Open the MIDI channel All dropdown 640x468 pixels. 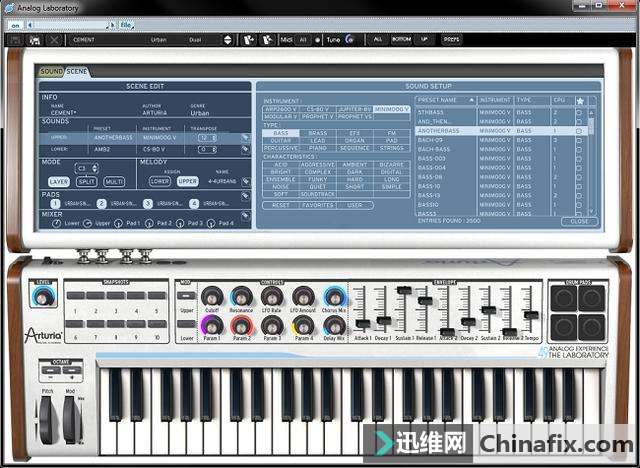click(x=303, y=40)
